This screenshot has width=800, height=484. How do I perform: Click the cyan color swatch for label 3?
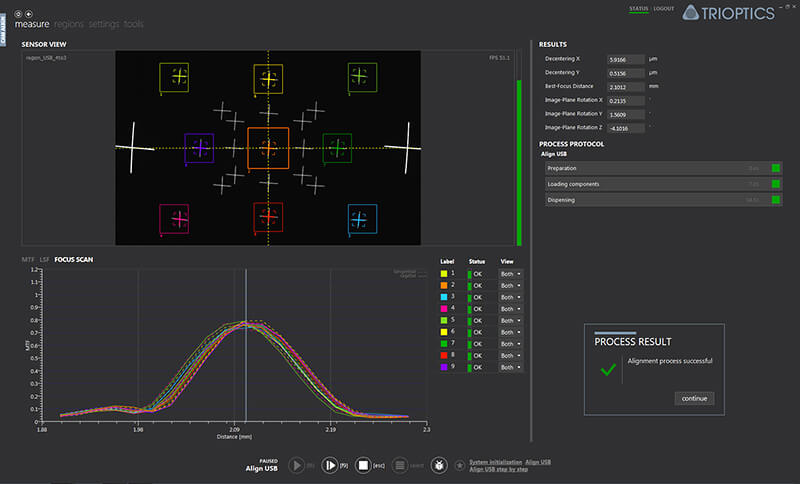[x=445, y=297]
